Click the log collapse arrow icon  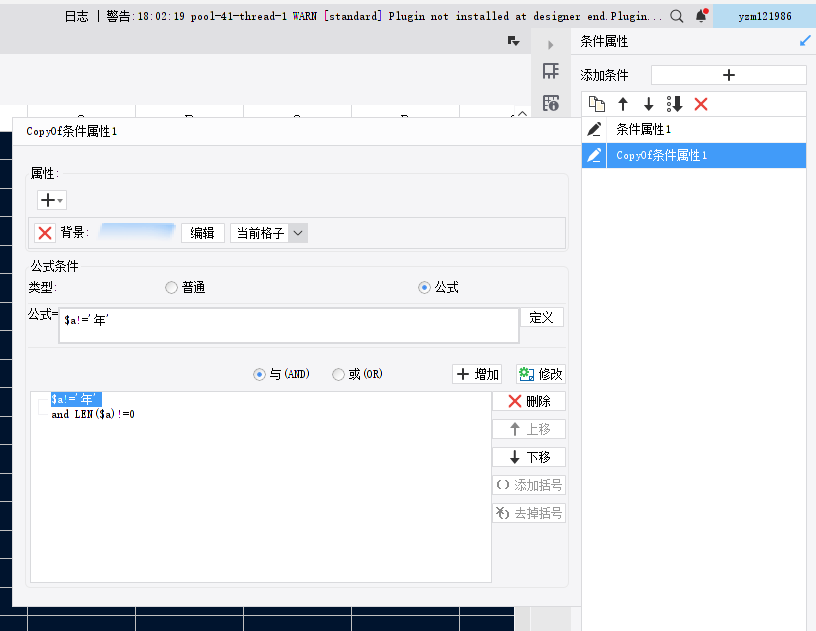click(x=514, y=41)
